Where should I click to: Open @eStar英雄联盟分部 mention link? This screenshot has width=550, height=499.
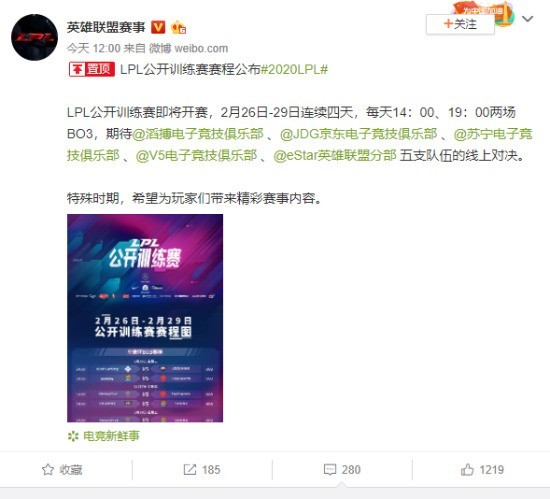(335, 156)
